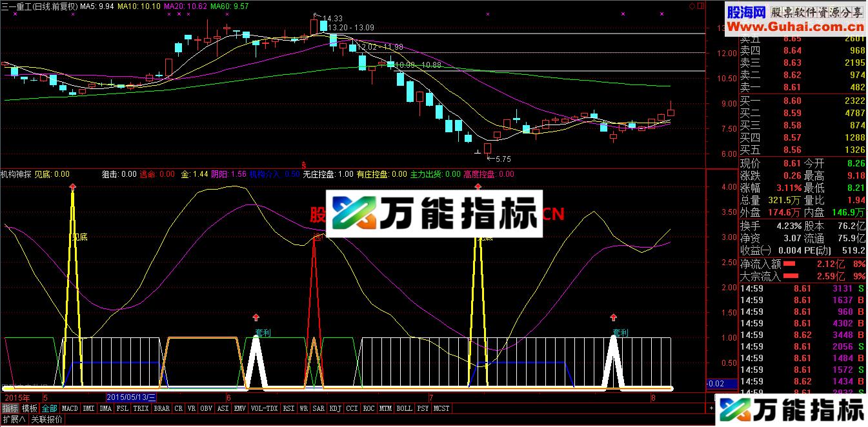Image resolution: width=868 pixels, height=427 pixels.
Task: Click the first red arrow above yellow 见底 spike
Action: point(72,186)
